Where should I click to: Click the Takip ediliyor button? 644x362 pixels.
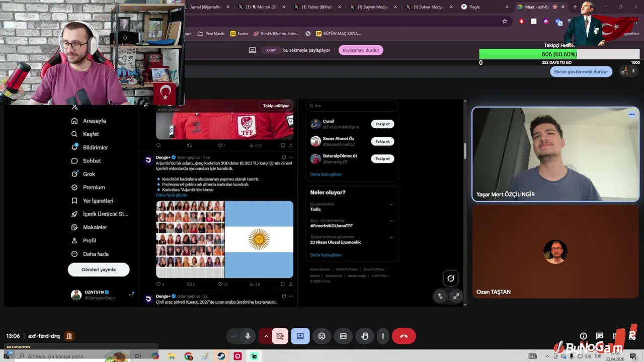[x=276, y=106]
